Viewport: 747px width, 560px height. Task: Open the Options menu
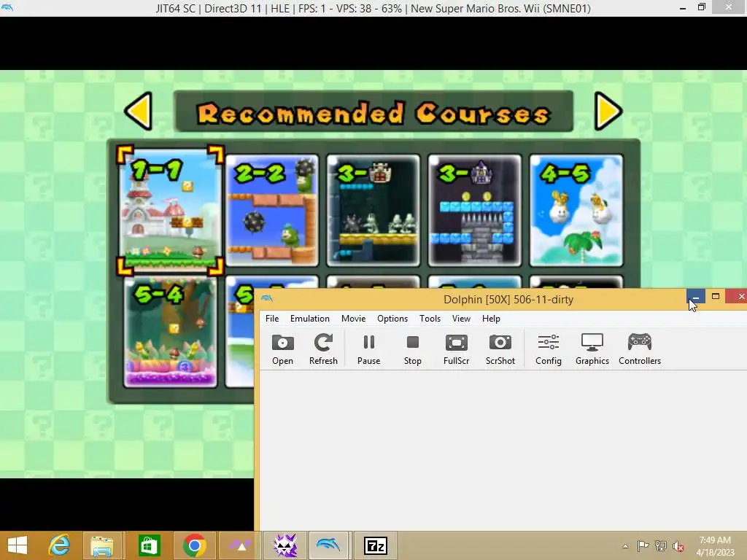(x=392, y=319)
